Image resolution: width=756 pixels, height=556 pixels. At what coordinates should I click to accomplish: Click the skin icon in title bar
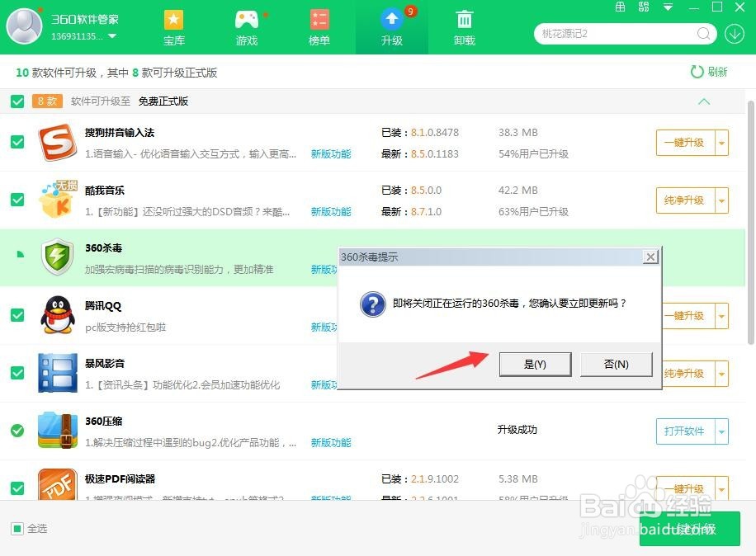(644, 7)
